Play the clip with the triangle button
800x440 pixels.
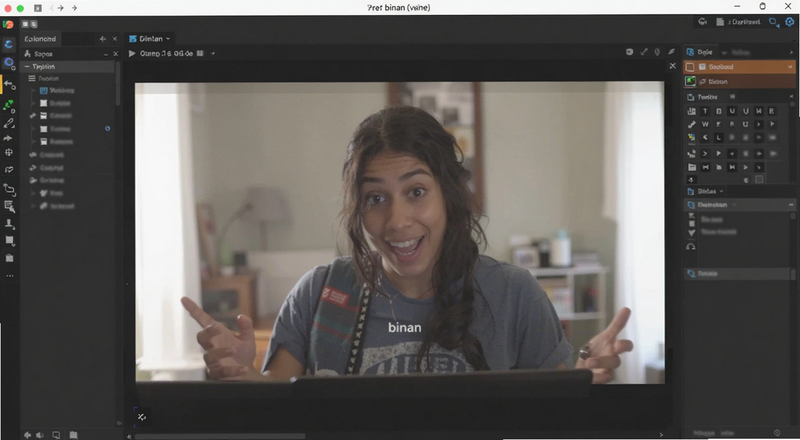click(x=132, y=53)
